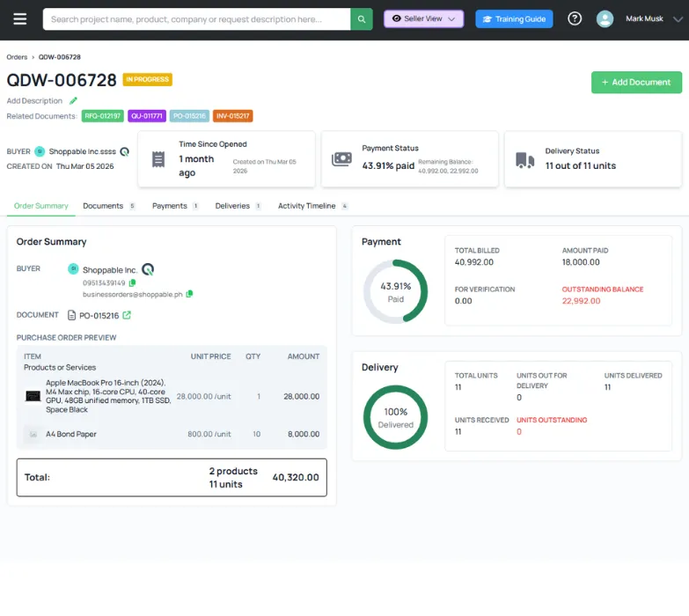Open the INV-015217 related document tag
Image resolution: width=689 pixels, height=616 pixels.
(x=233, y=116)
